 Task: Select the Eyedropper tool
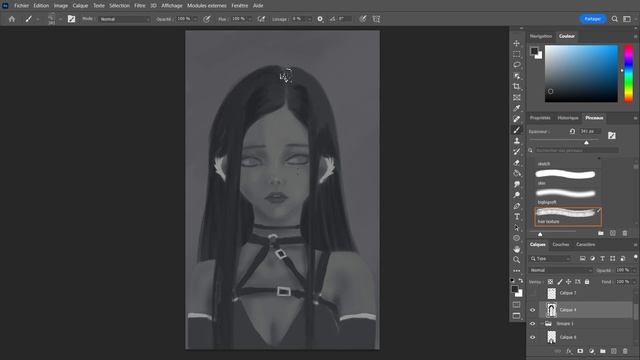pyautogui.click(x=517, y=108)
